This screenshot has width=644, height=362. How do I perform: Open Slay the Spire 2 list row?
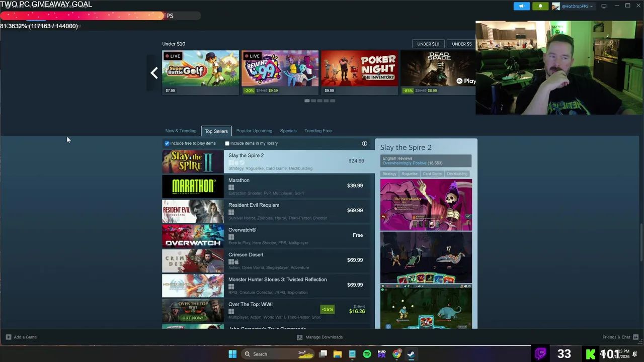click(268, 161)
